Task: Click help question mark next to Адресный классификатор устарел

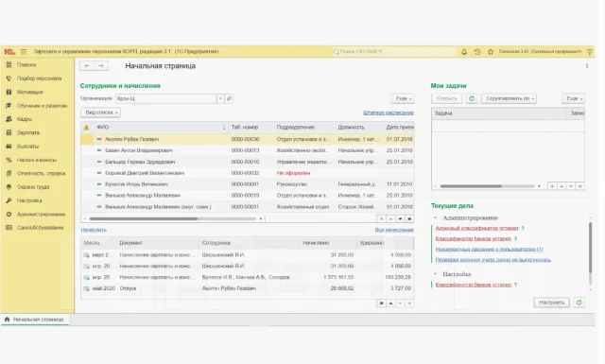Action: pyautogui.click(x=523, y=228)
